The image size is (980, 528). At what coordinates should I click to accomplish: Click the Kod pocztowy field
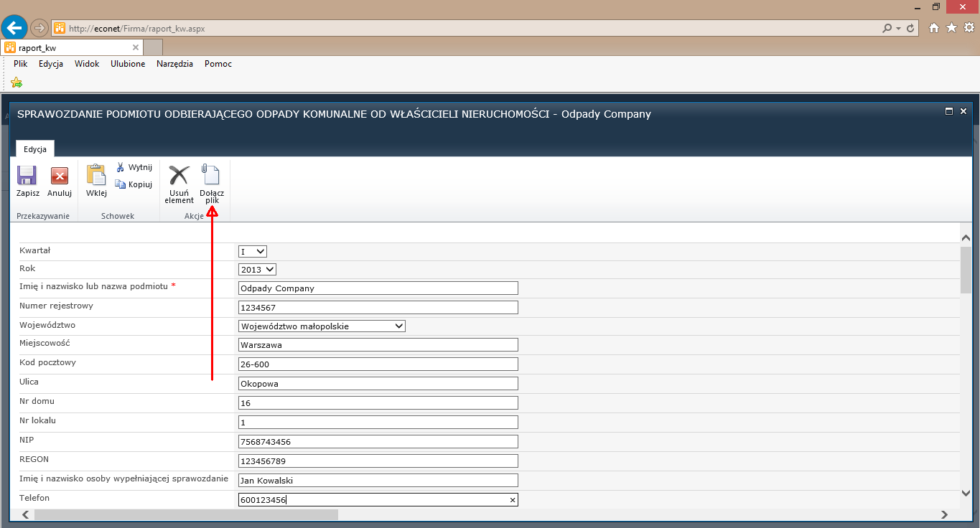coord(378,364)
